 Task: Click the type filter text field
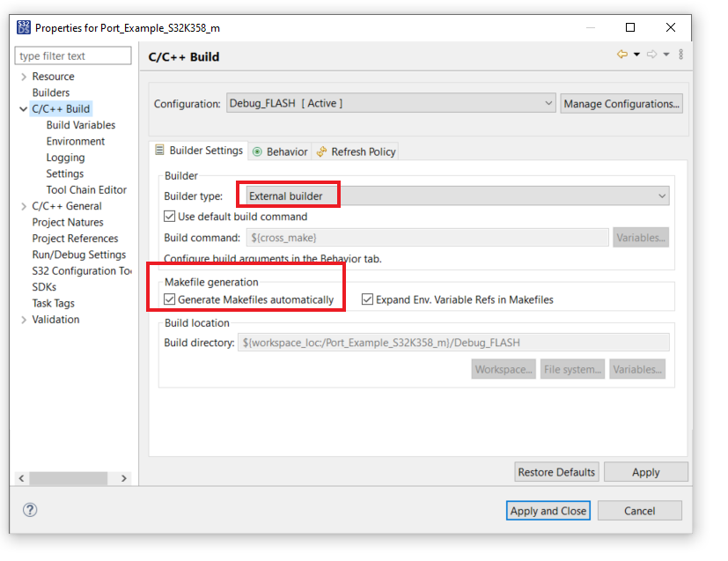point(73,55)
